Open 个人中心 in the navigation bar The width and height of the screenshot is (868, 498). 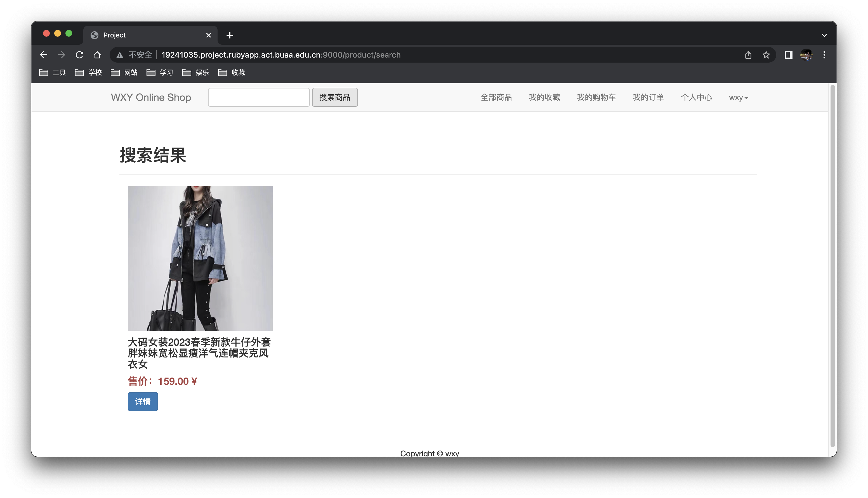tap(696, 98)
